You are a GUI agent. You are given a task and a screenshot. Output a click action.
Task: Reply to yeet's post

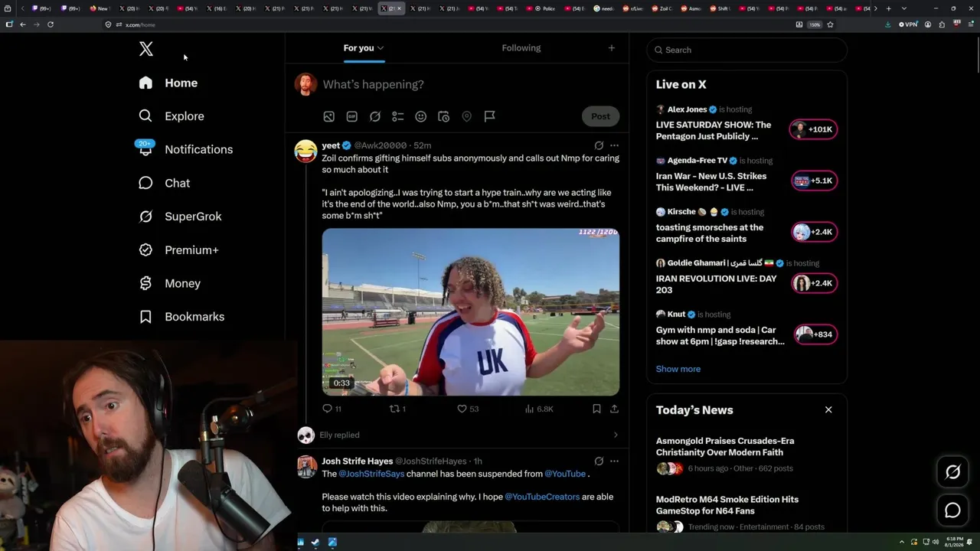point(332,409)
